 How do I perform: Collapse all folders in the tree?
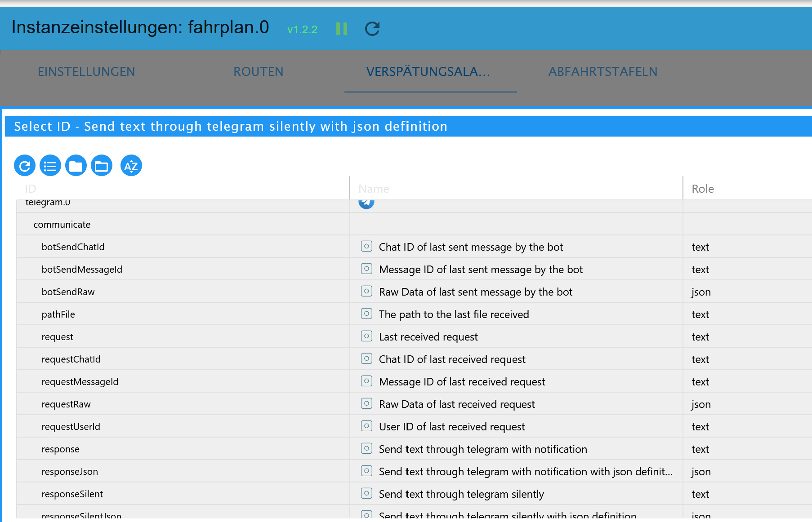[x=76, y=166]
